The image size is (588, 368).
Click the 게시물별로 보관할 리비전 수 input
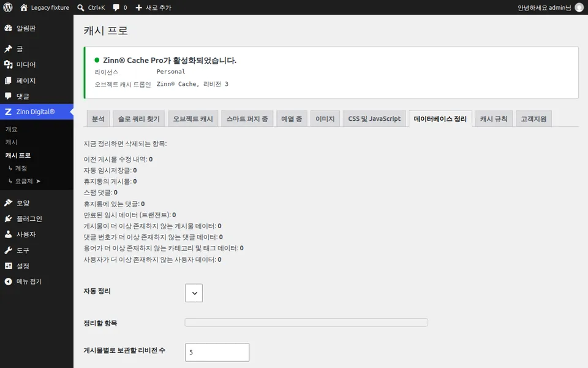(217, 352)
